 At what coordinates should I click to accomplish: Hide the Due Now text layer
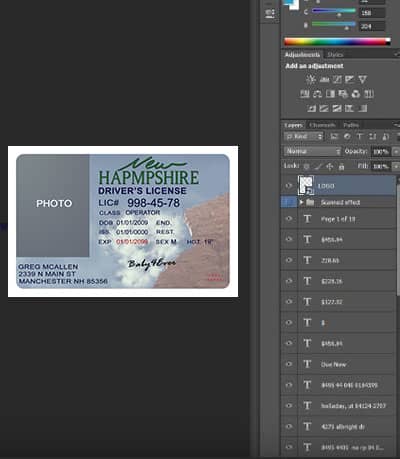coord(289,364)
